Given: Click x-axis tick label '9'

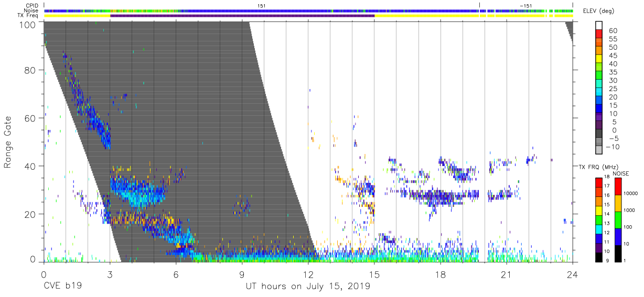Looking at the screenshot, I should [242, 274].
